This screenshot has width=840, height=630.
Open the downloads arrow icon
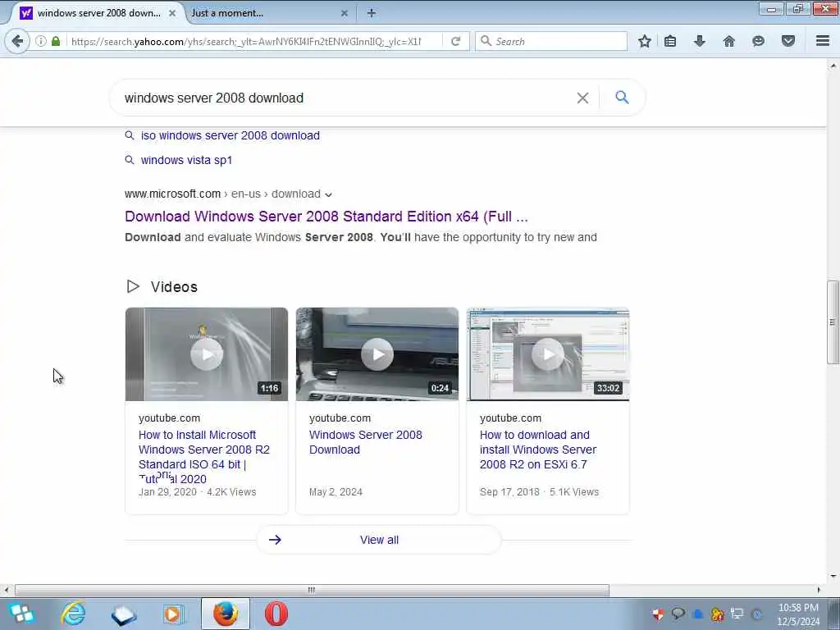coord(700,41)
